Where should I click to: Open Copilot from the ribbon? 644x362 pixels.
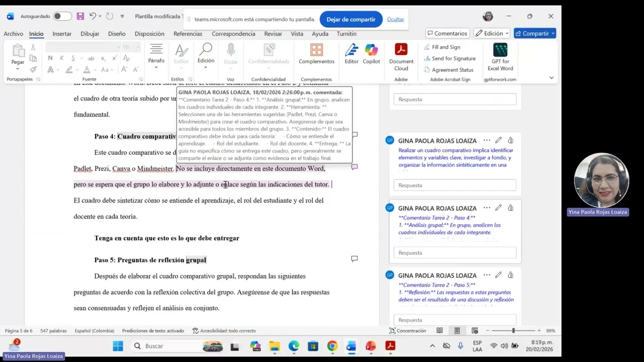(x=371, y=50)
